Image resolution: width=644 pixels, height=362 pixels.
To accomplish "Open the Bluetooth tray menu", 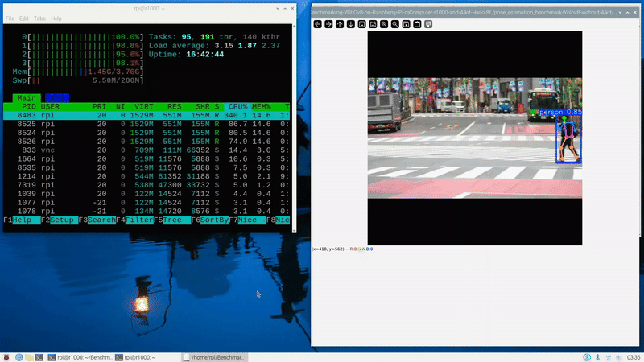I will [597, 357].
